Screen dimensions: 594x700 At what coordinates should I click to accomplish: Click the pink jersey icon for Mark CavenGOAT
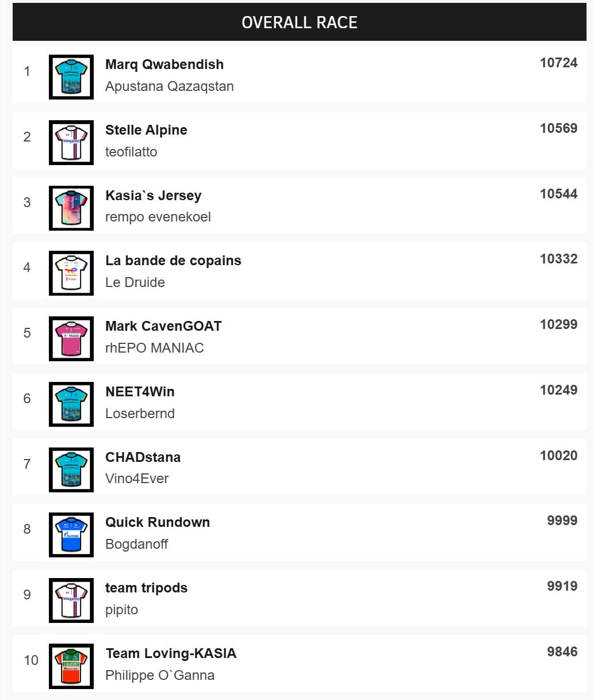point(71,339)
